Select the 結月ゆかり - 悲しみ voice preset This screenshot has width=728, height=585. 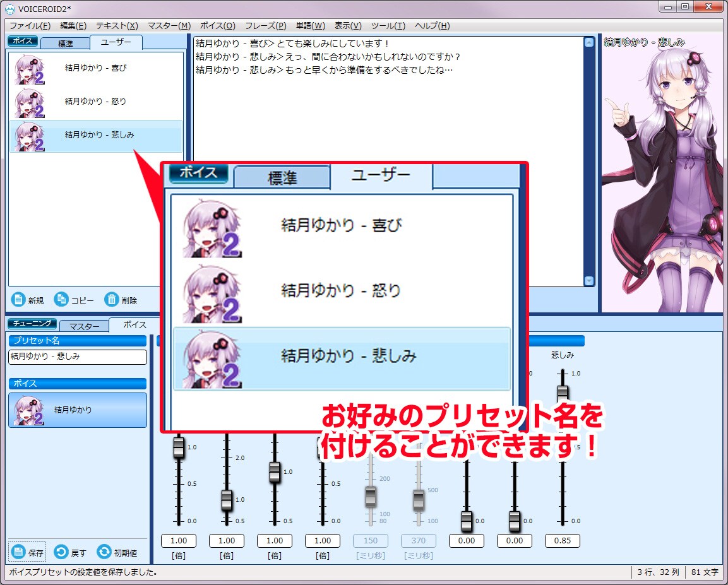click(96, 136)
